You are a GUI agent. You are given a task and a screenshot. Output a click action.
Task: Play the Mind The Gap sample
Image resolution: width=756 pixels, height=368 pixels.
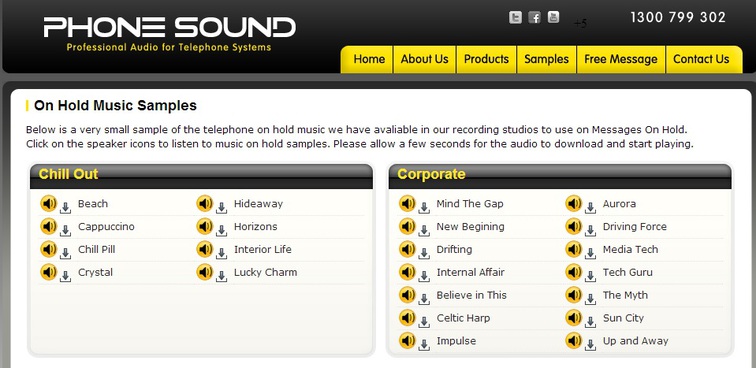tap(407, 204)
